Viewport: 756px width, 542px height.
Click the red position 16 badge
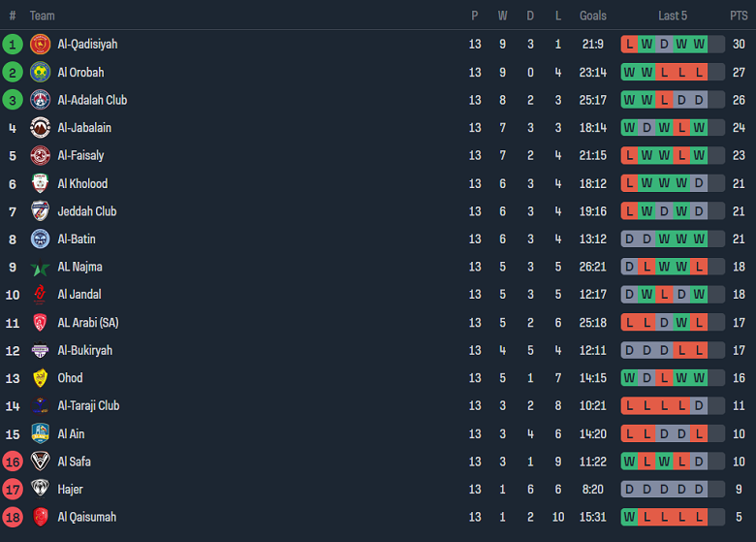(13, 462)
